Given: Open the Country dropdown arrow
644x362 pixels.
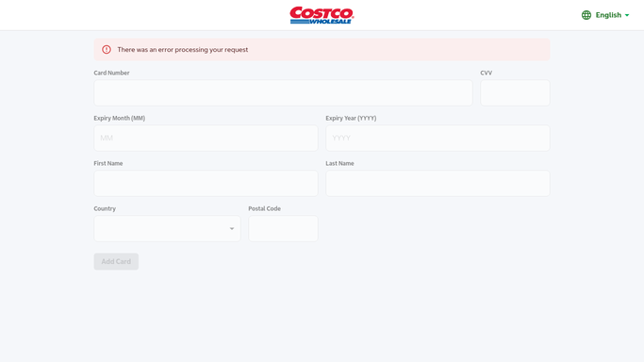Looking at the screenshot, I should tap(232, 229).
